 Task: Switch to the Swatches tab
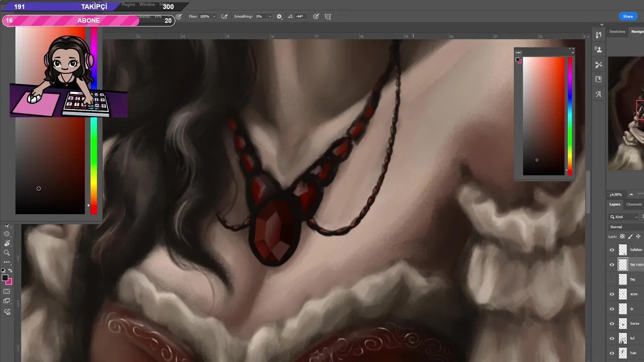617,32
